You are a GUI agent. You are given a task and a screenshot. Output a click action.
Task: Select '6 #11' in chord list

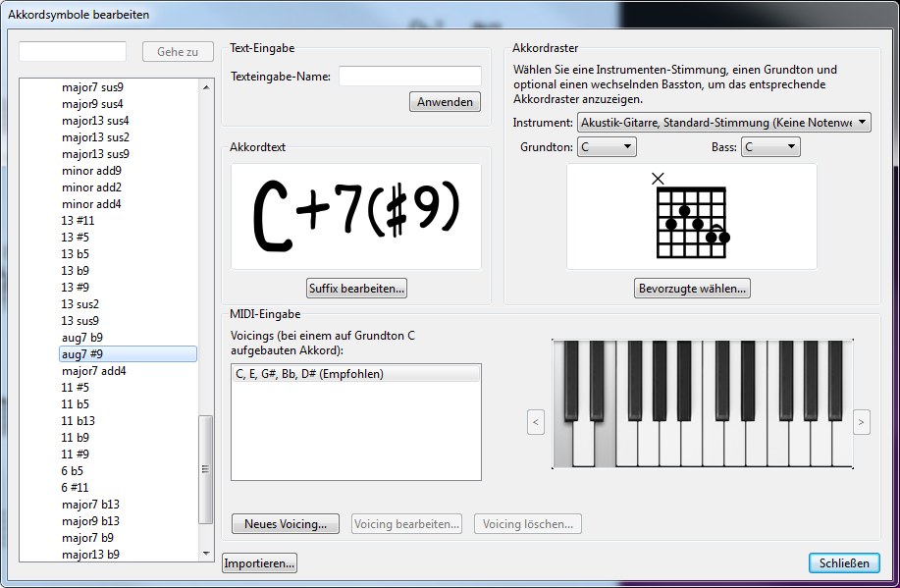(x=76, y=487)
